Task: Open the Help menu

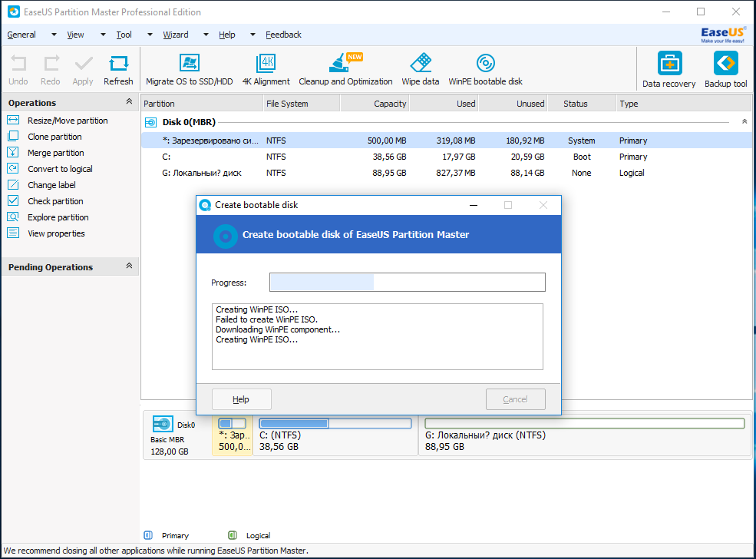Action: (227, 35)
